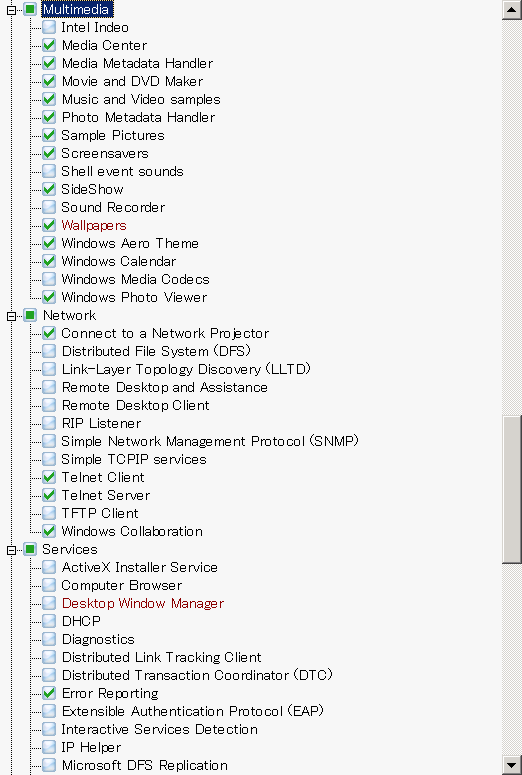
Task: Check the Sound Recorder checkbox
Action: pyautogui.click(x=49, y=207)
